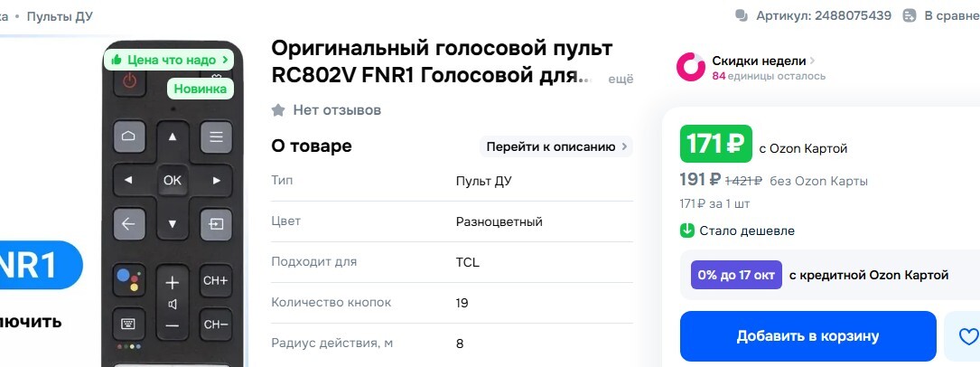The height and width of the screenshot is (367, 980).
Task: Expand product title with ещё
Action: click(x=621, y=80)
